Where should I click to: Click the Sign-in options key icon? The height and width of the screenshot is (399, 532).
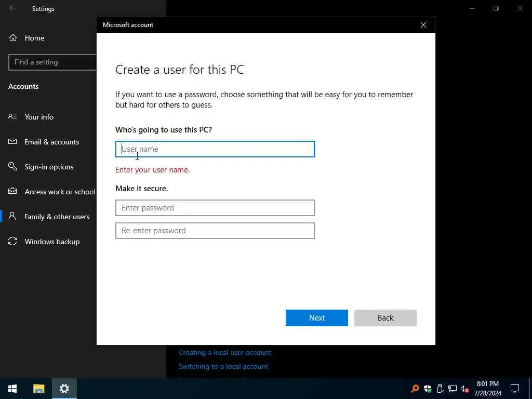[12, 166]
